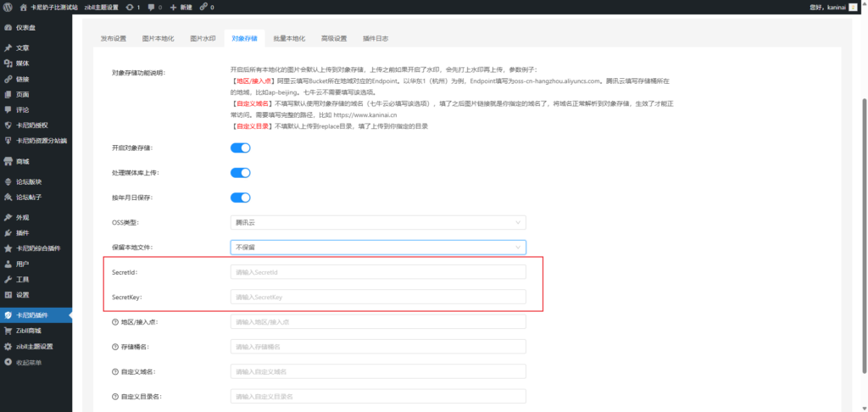
Task: Open 评论 comments icon in sidebar
Action: (x=8, y=109)
